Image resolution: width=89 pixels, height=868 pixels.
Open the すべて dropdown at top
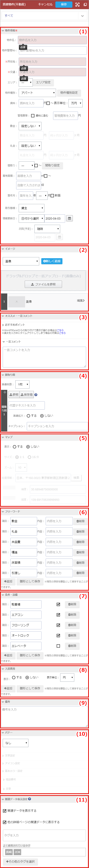[x=44, y=16]
